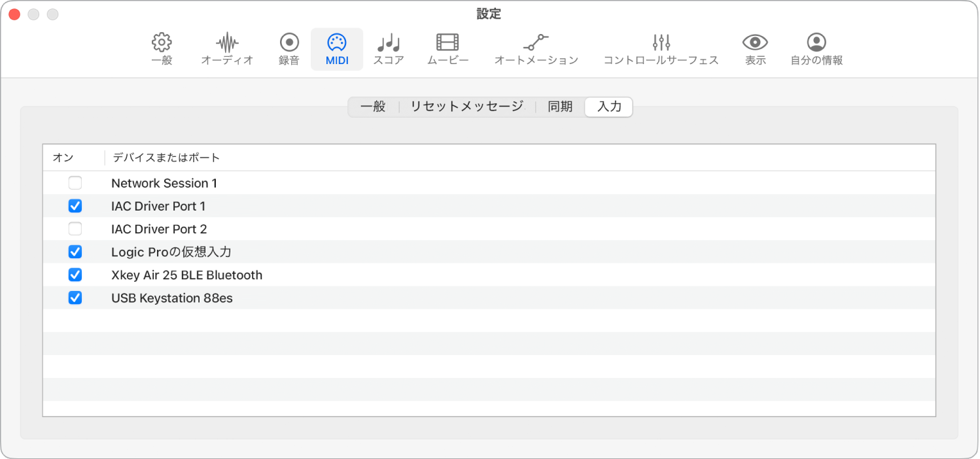Select the ムービー settings icon
This screenshot has width=980, height=459.
click(x=447, y=48)
